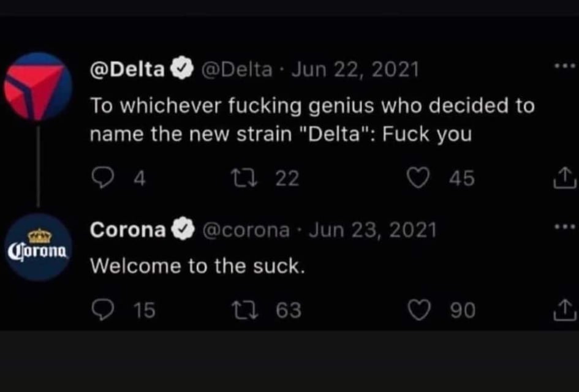Open the "Welcome to the suck." tweet text
The width and height of the screenshot is (579, 392).
click(x=197, y=266)
